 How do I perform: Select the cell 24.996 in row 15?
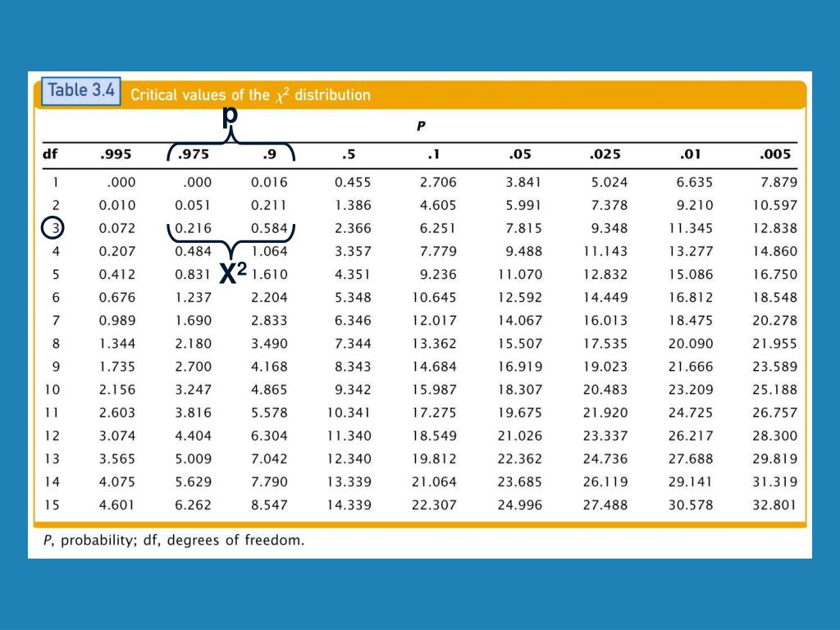click(519, 505)
